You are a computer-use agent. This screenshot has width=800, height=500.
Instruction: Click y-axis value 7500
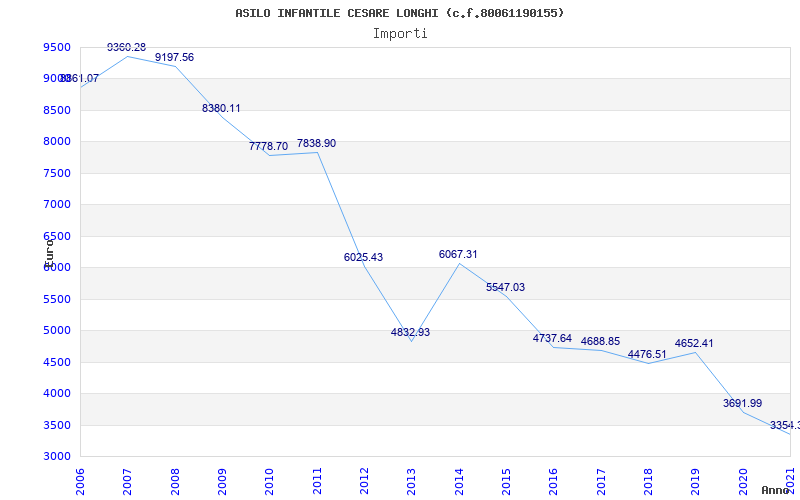click(57, 173)
